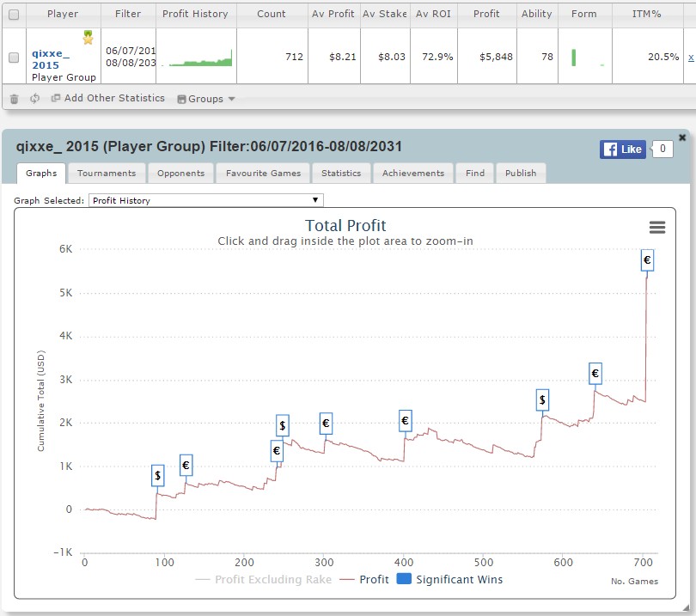Image resolution: width=696 pixels, height=616 pixels.
Task: Click the Form indicator bar in row
Action: pyautogui.click(x=573, y=58)
